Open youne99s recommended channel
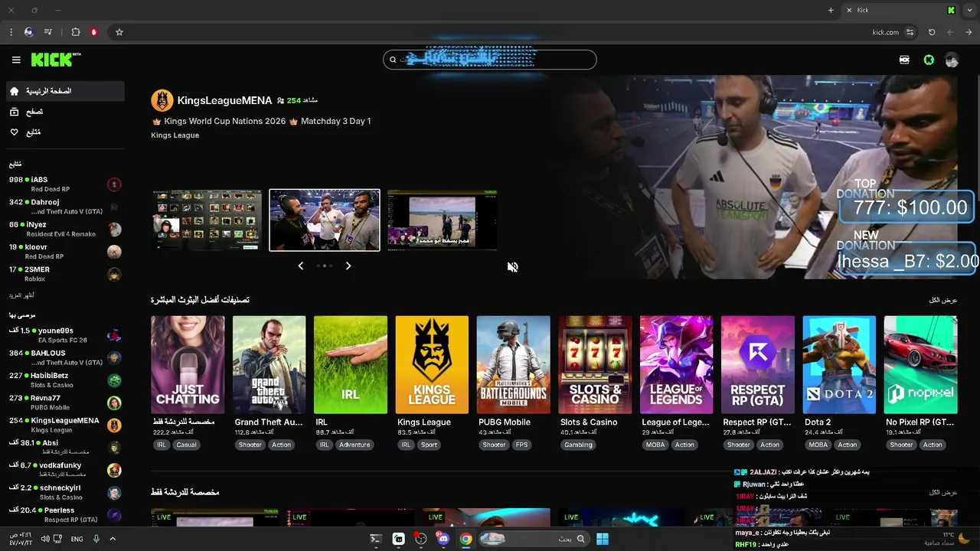 click(64, 335)
